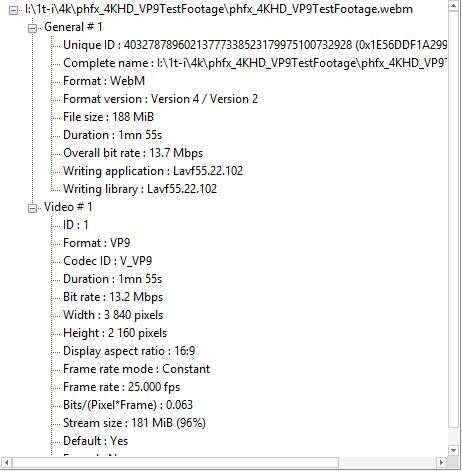Image resolution: width=462 pixels, height=472 pixels.
Task: Select the Format : WebM row
Action: (x=104, y=81)
